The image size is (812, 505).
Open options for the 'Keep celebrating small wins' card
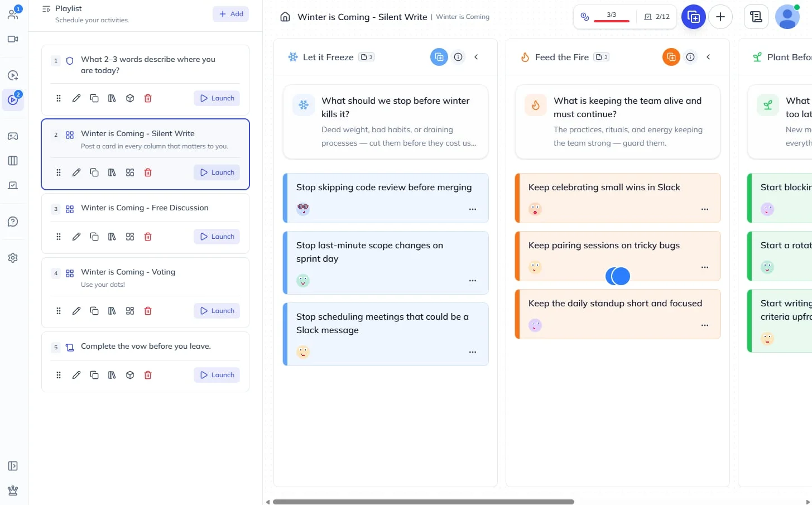point(705,209)
